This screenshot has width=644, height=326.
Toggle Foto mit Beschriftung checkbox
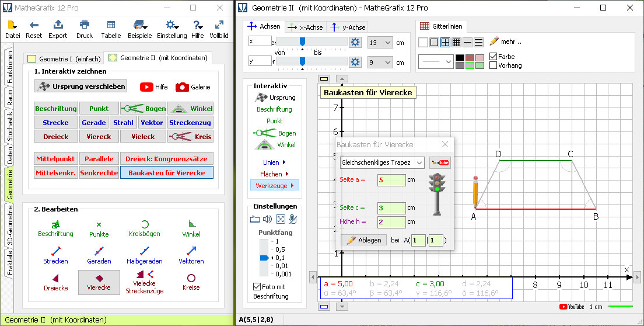[x=257, y=286]
